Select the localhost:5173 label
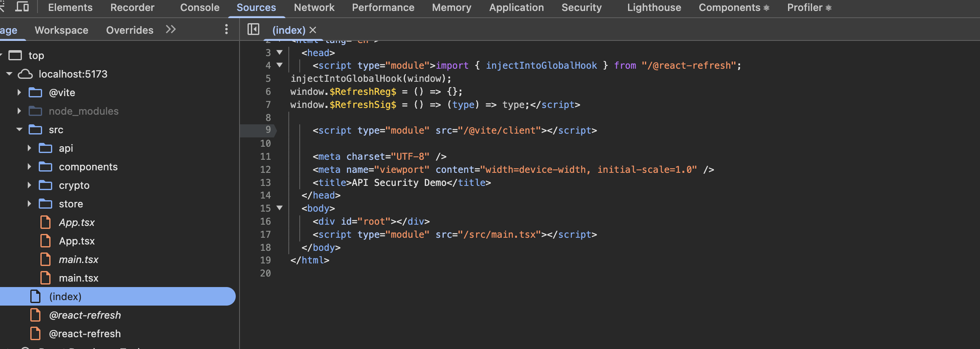Viewport: 980px width, 349px height. point(73,74)
